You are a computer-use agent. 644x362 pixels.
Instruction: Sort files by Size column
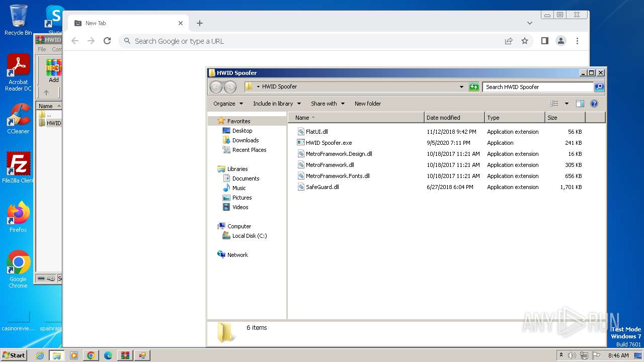(565, 118)
